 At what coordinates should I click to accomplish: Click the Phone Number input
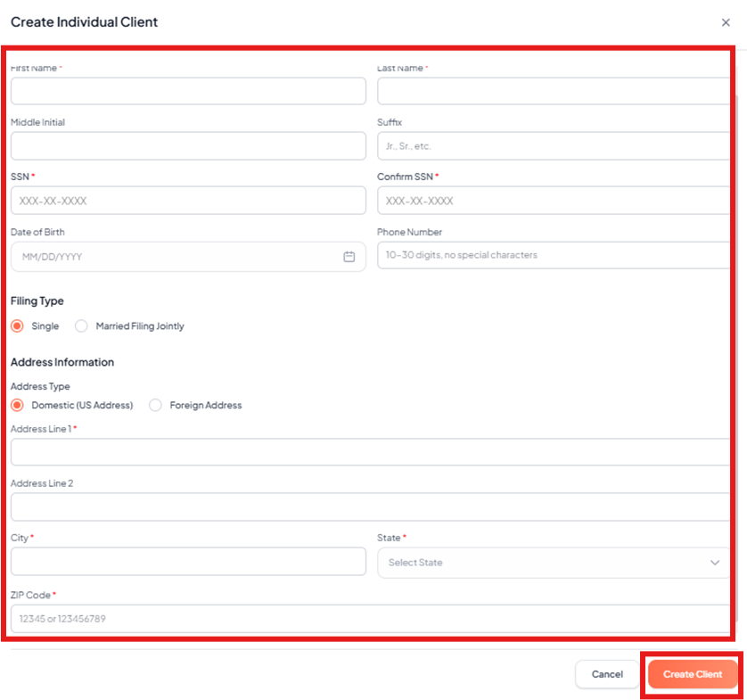click(x=553, y=255)
